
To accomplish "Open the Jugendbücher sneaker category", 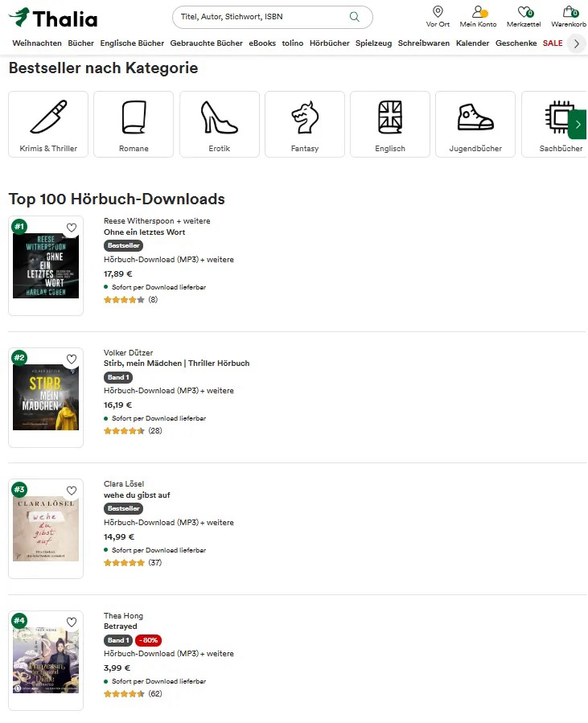I will click(475, 124).
